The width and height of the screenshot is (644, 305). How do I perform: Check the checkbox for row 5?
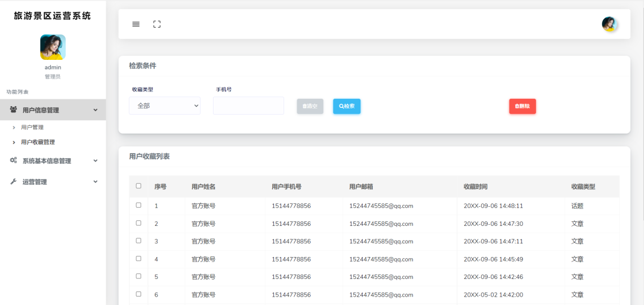click(x=138, y=276)
